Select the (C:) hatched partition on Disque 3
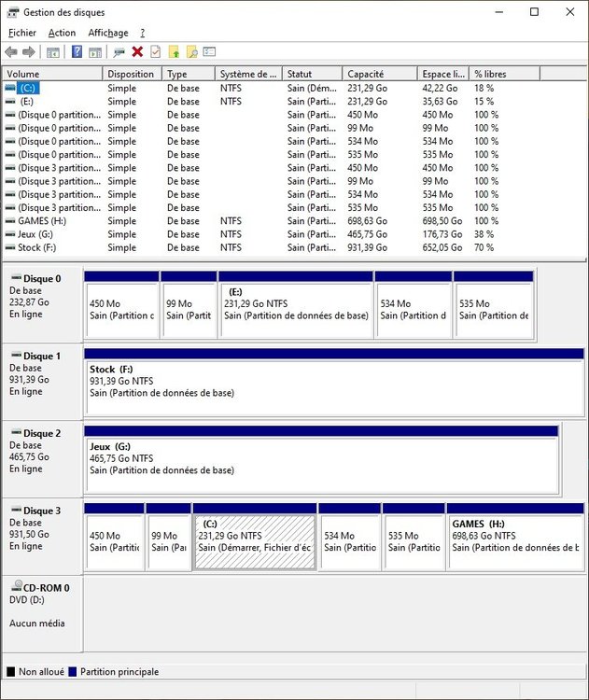This screenshot has width=589, height=700. 255,537
